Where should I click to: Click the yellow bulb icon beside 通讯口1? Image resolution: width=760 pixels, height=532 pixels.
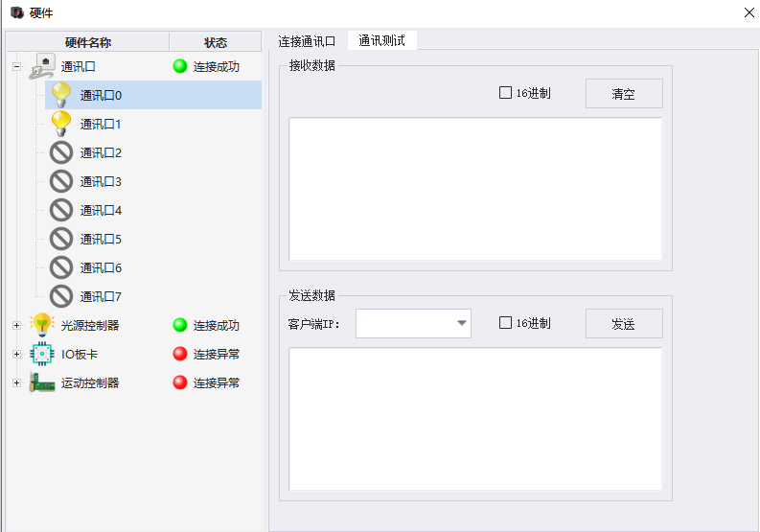click(61, 124)
